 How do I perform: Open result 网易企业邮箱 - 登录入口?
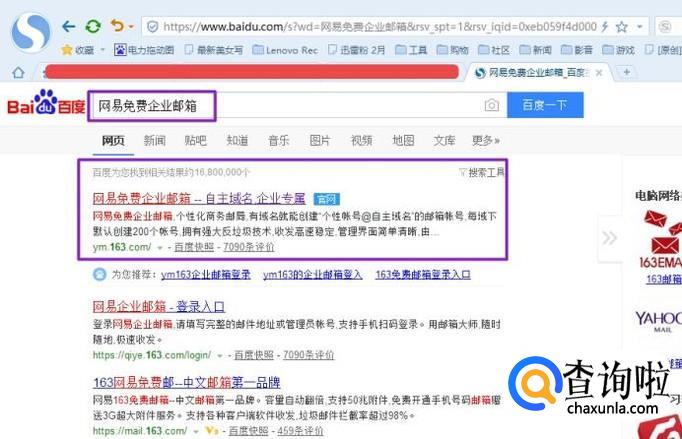click(159, 307)
